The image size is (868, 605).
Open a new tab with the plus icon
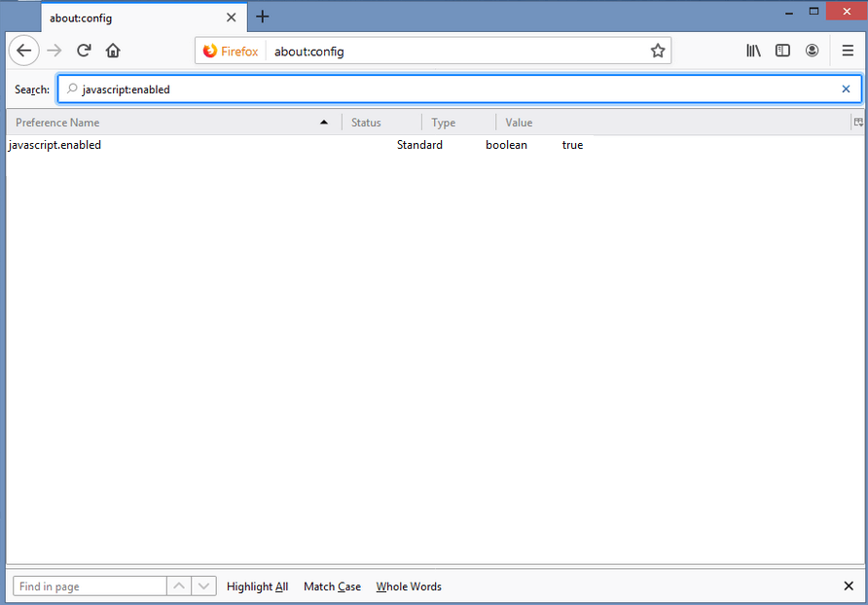(263, 17)
